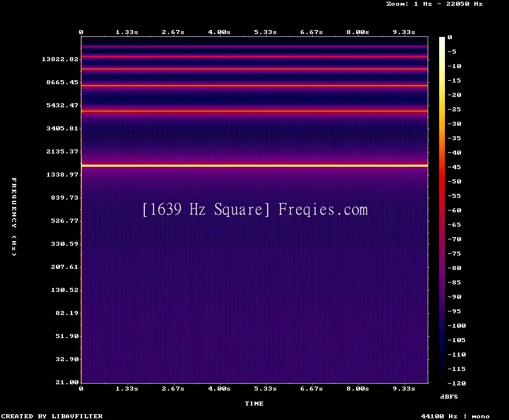Click the bottom 8.00s time label

(x=357, y=388)
